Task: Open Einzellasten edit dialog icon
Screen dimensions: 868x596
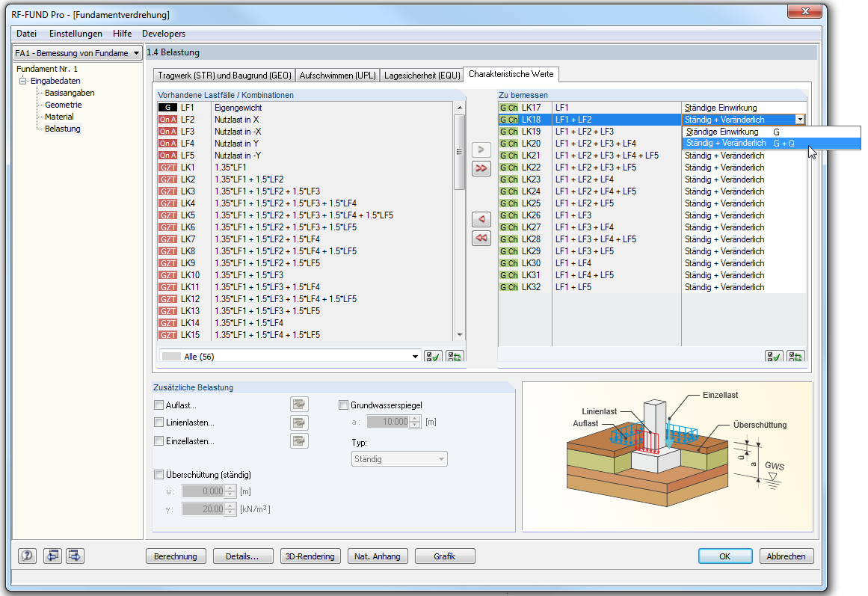Action: (299, 441)
